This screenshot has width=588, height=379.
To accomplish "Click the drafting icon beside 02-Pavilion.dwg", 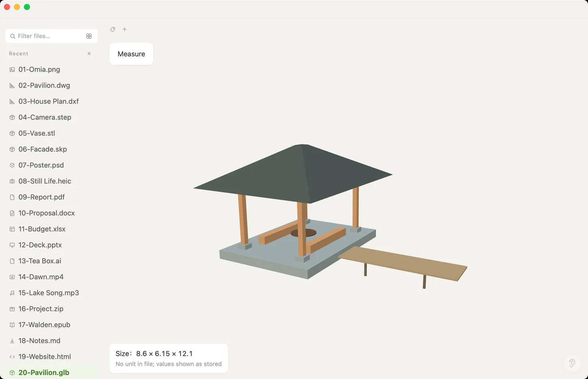I will (x=12, y=86).
